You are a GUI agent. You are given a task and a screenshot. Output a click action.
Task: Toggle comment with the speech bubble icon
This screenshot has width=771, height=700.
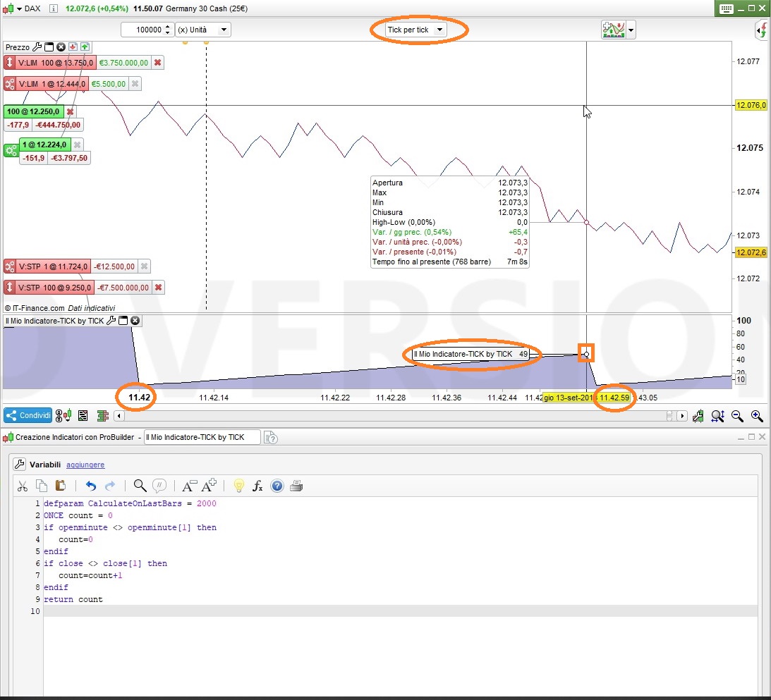coord(159,486)
